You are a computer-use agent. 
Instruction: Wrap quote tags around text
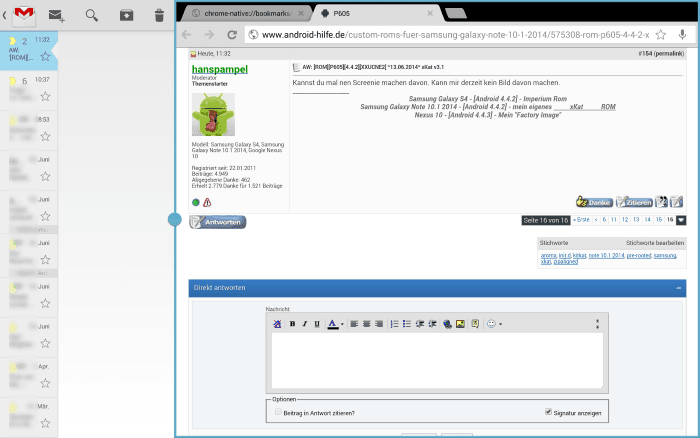point(475,324)
